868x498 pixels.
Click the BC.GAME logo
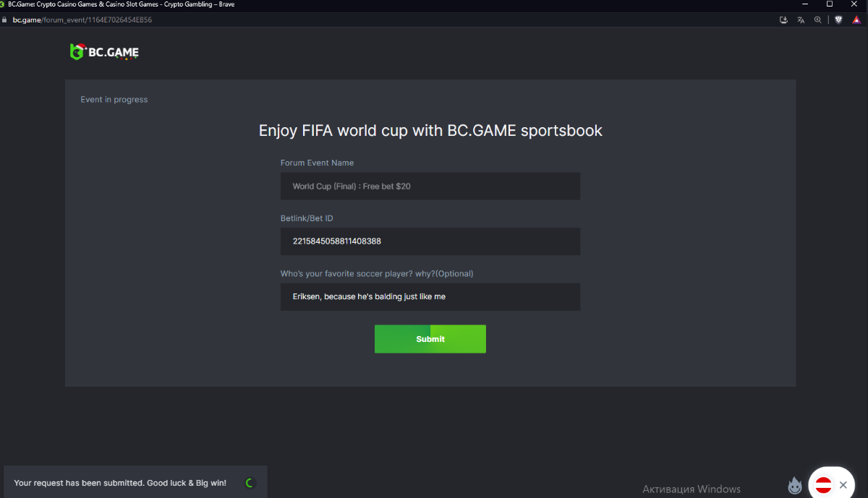coord(104,51)
